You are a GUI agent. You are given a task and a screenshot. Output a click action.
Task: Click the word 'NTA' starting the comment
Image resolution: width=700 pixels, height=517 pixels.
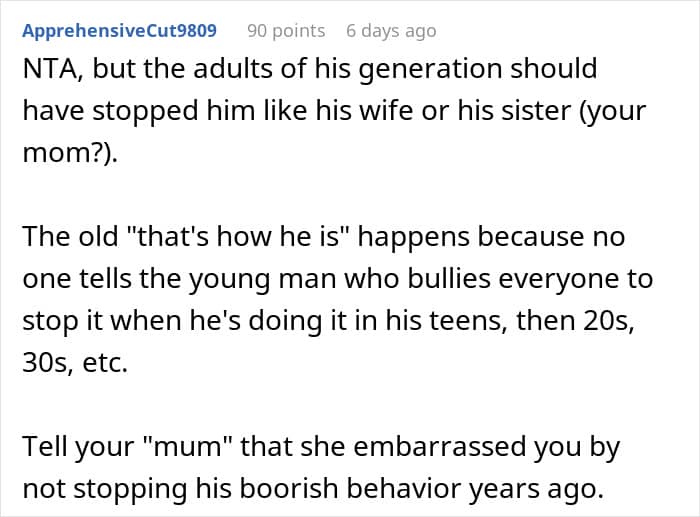tap(48, 69)
